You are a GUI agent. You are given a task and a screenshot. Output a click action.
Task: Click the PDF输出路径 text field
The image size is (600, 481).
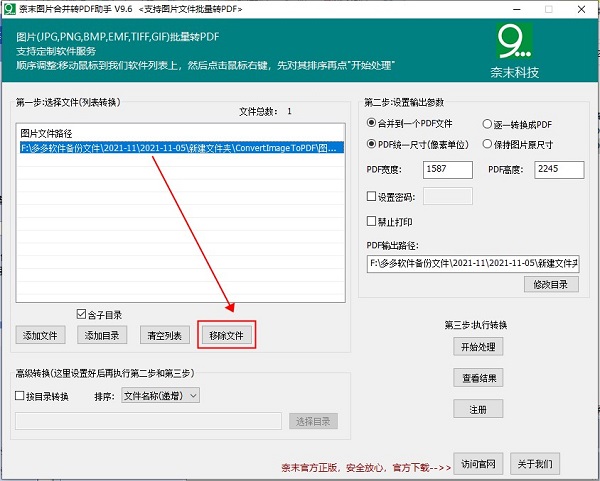click(x=473, y=264)
